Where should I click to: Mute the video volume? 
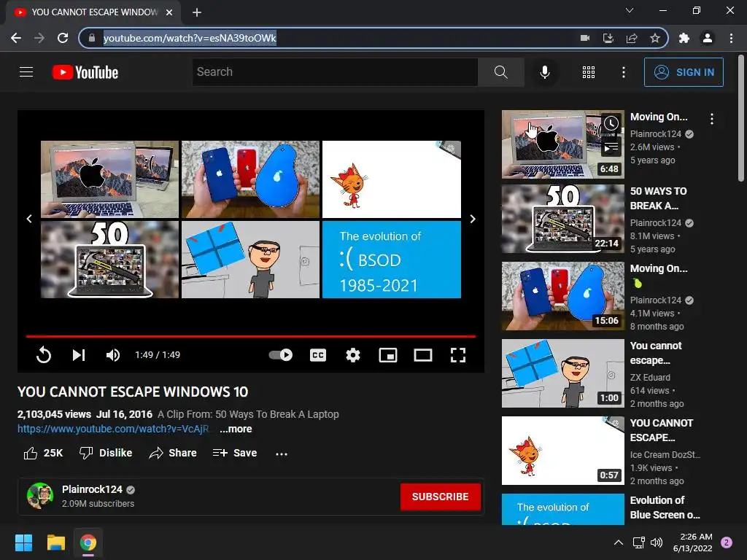point(113,355)
